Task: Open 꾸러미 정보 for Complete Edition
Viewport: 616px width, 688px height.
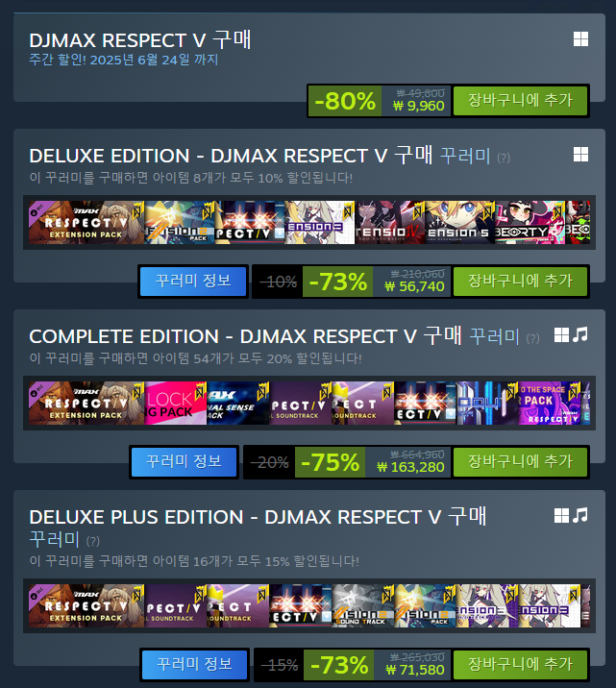Action: (184, 461)
